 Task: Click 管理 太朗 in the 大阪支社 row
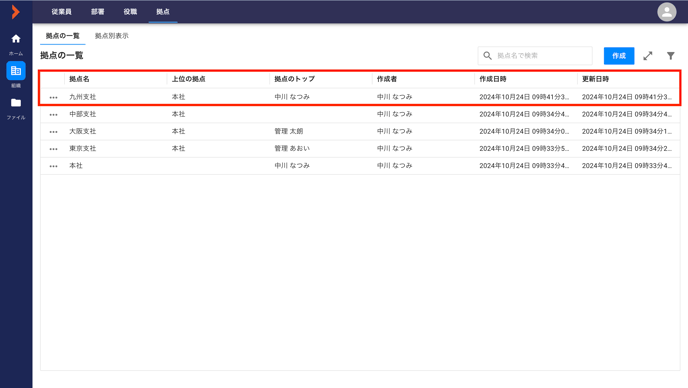pyautogui.click(x=289, y=131)
